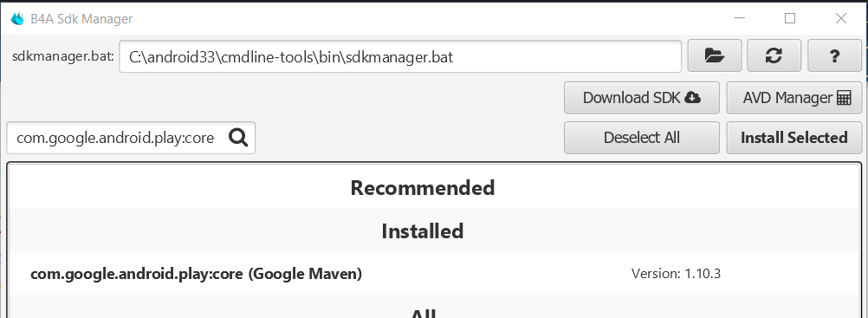
Task: Install Selected packages
Action: 794,138
